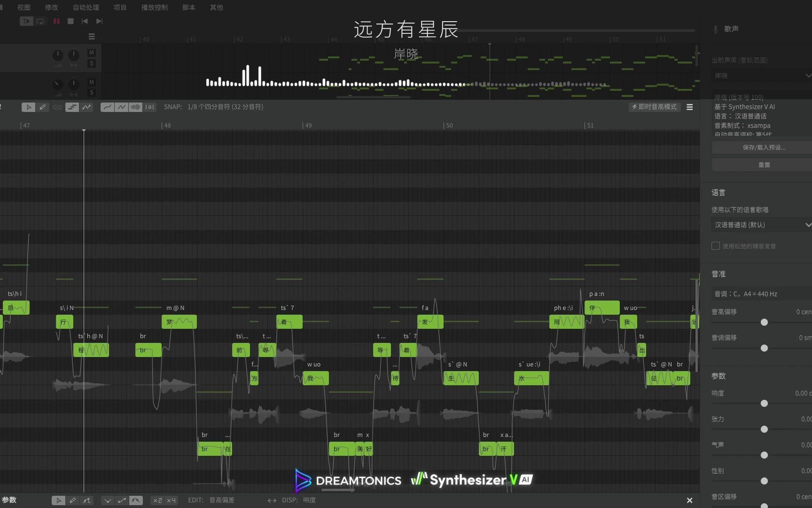Toggle phoneme display icon
812x508 pixels.
[149, 107]
